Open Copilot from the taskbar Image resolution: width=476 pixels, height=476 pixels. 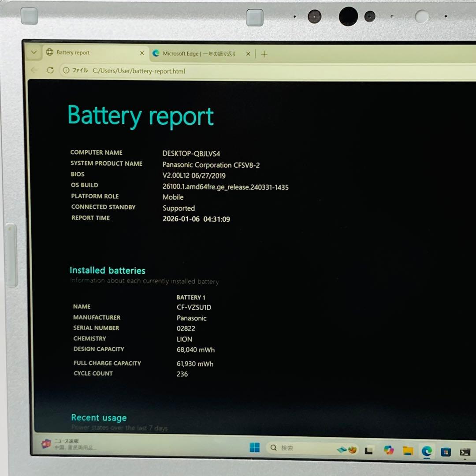pyautogui.click(x=387, y=450)
